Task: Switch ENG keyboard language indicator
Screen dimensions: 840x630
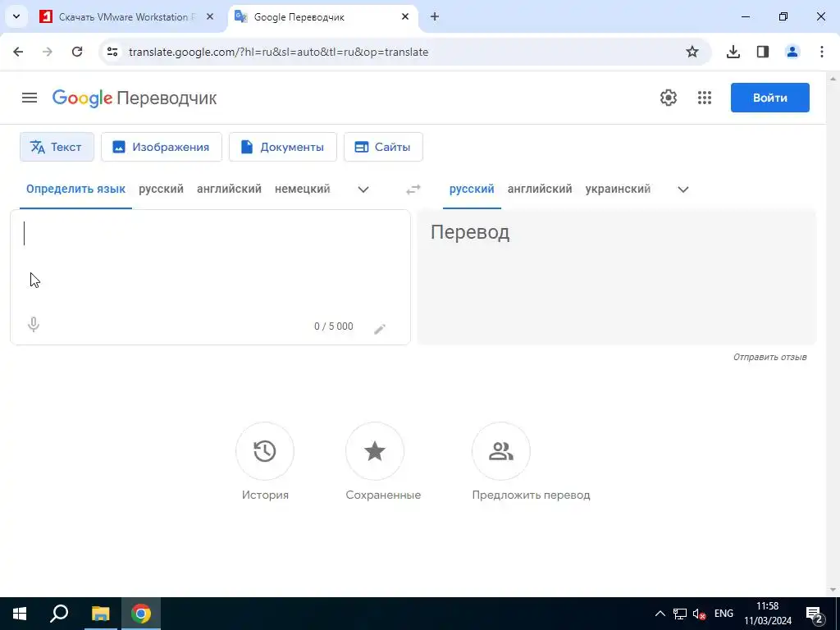Action: 724,614
